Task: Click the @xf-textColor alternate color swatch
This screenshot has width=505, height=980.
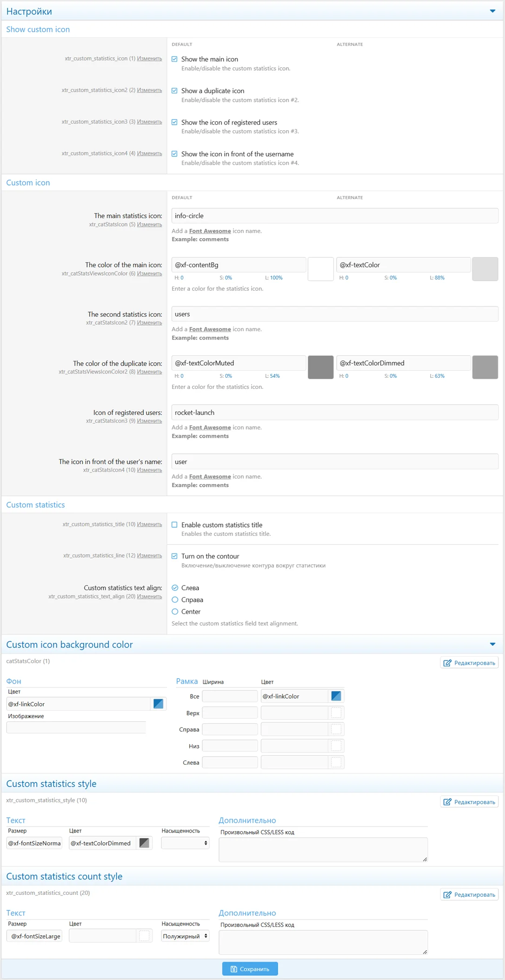Action: click(x=485, y=269)
